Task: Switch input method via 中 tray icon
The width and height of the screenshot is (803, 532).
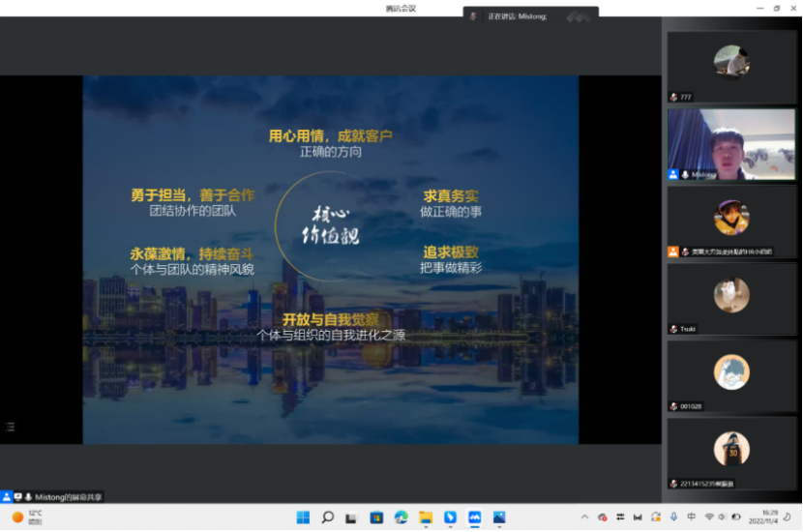Action: (691, 517)
